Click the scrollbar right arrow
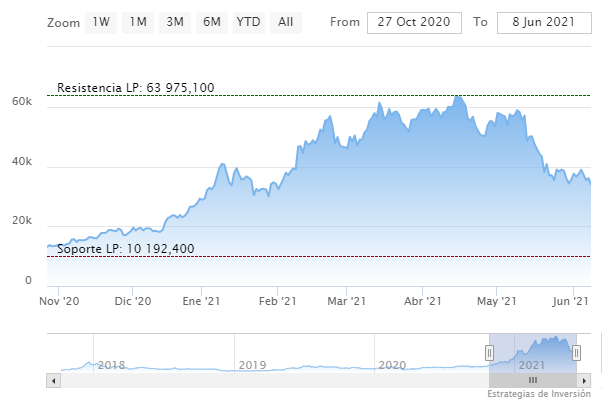Screen dimensions: 602x405 [585, 381]
